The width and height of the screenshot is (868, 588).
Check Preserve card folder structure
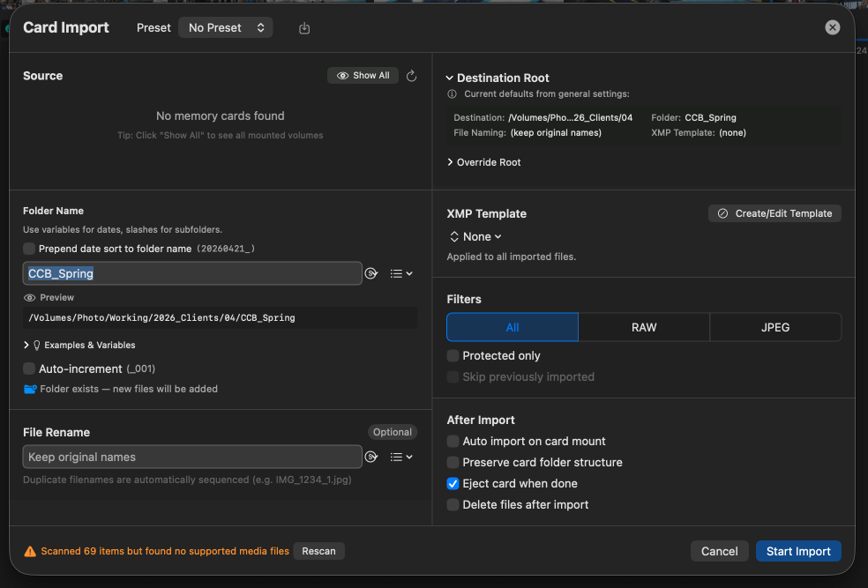pos(453,463)
